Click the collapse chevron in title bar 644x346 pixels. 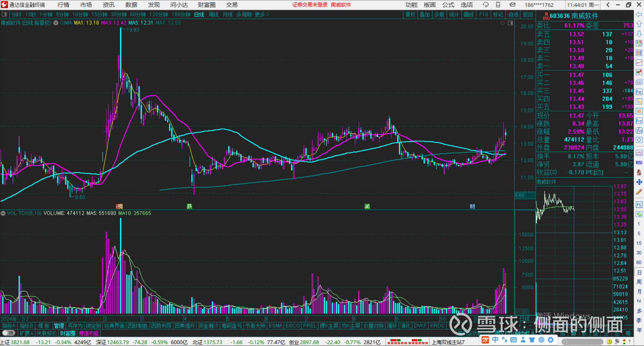coord(608,5)
